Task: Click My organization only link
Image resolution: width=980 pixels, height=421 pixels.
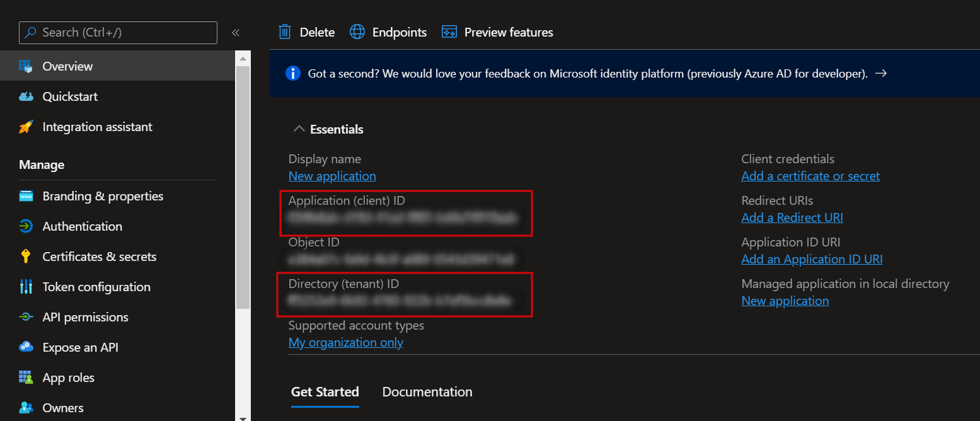Action: [346, 342]
